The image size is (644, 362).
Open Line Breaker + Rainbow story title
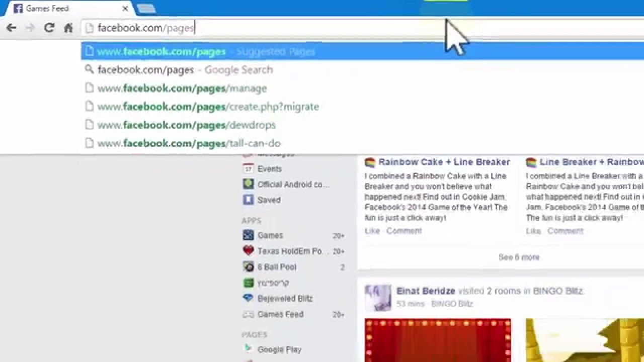(592, 162)
